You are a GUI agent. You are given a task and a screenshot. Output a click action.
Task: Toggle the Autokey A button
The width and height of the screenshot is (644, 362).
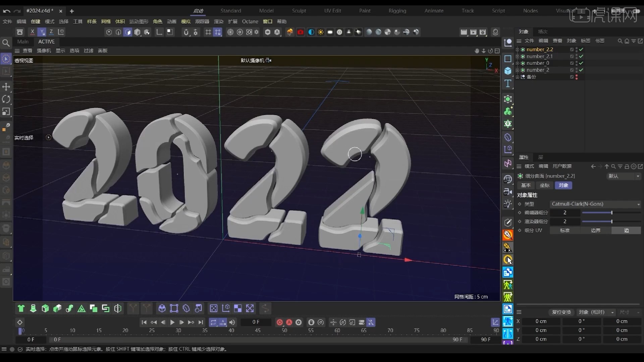289,322
